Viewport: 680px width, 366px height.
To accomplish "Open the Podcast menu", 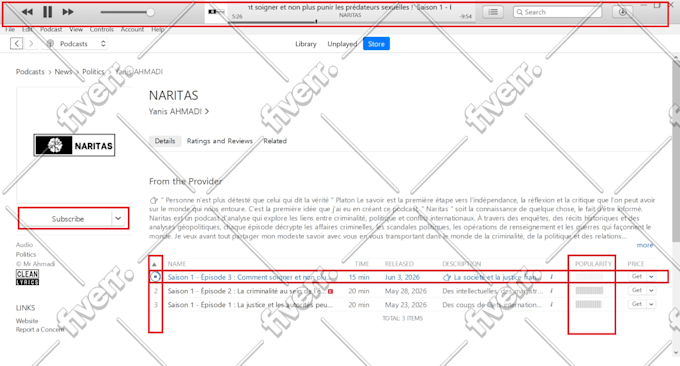I will (51, 29).
